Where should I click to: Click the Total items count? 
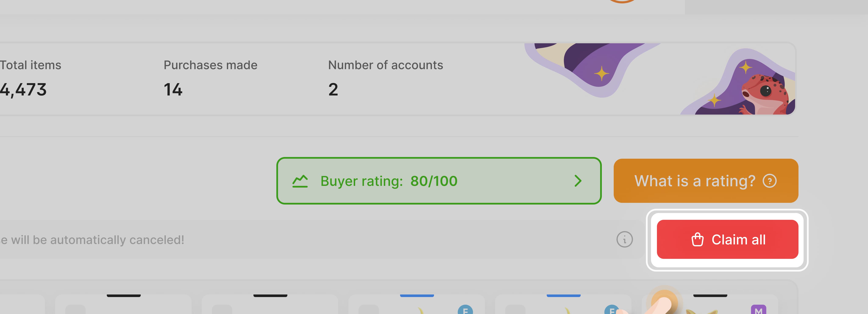coord(23,89)
